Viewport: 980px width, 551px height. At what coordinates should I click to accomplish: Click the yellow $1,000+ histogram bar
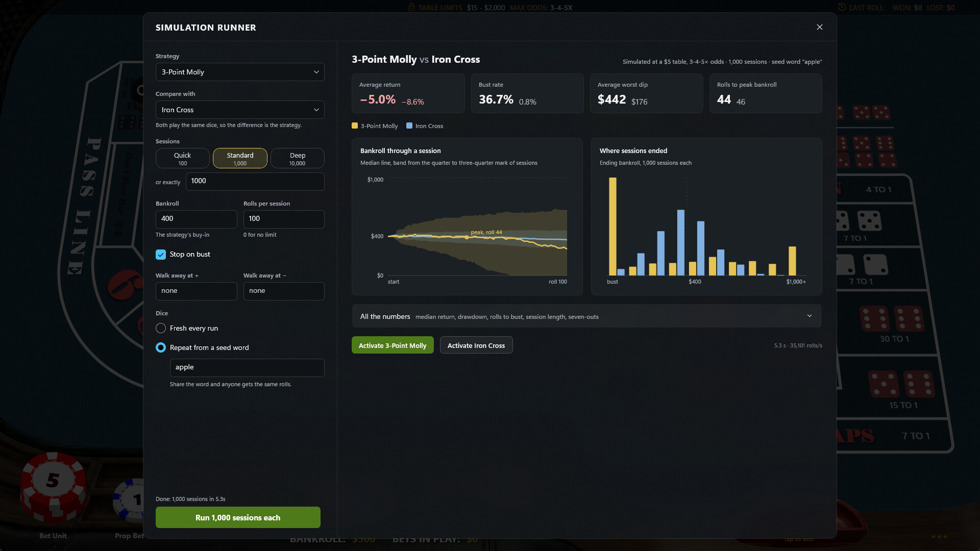pyautogui.click(x=792, y=261)
